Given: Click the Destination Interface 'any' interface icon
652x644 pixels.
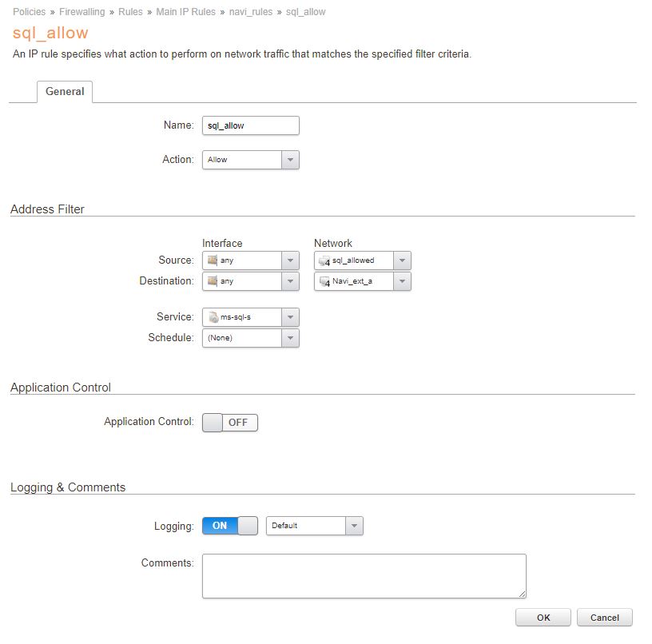Looking at the screenshot, I should [x=213, y=281].
